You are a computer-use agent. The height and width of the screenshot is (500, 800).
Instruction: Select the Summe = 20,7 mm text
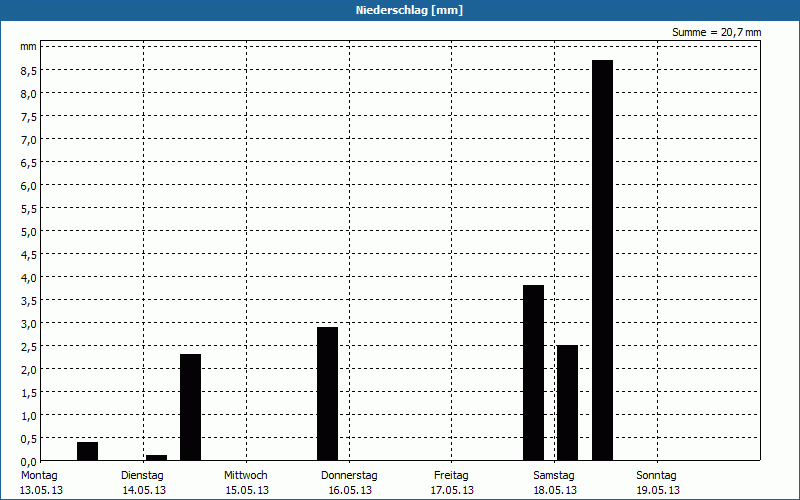click(x=716, y=33)
